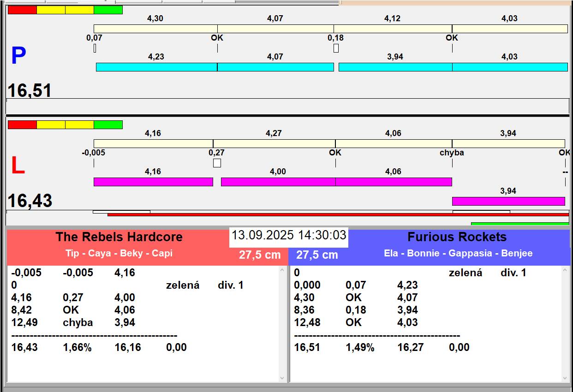Select the red L lane letter
573x392 pixels.
(x=18, y=166)
